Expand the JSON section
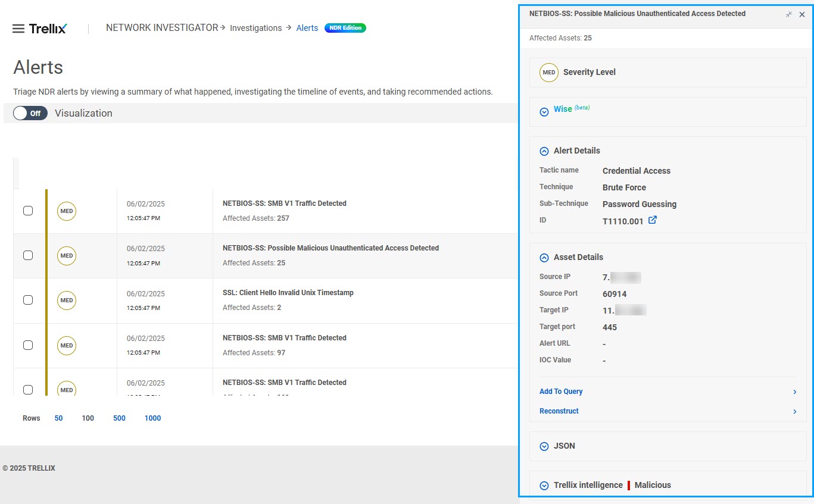Screen dimensions: 814x504 tap(544, 446)
